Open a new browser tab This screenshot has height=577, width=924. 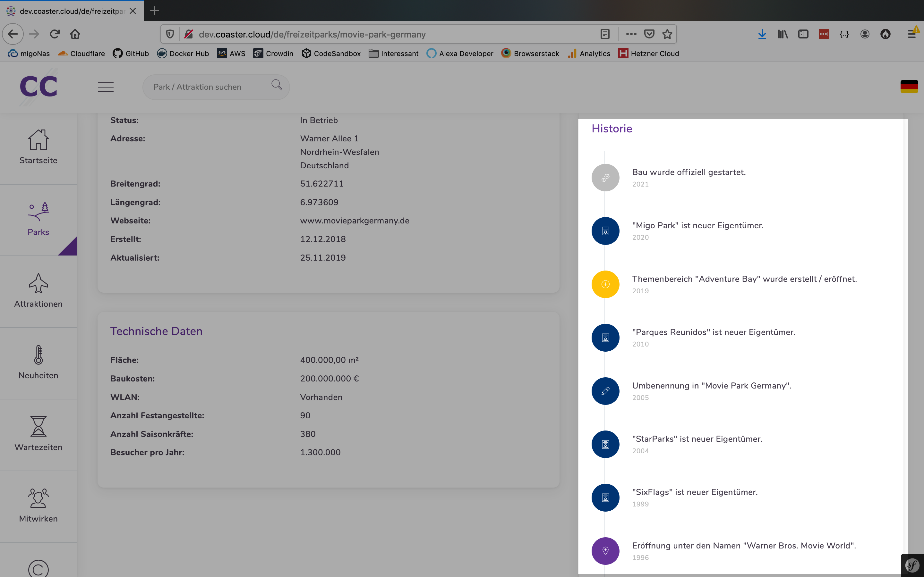coord(154,11)
